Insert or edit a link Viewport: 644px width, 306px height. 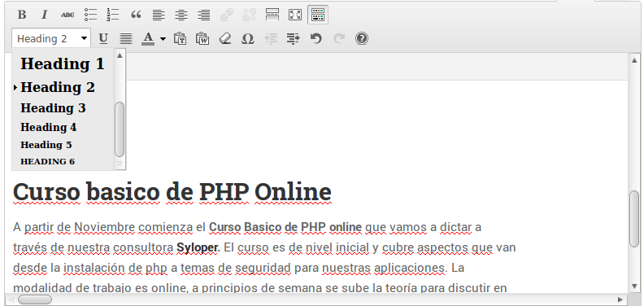coord(227,15)
